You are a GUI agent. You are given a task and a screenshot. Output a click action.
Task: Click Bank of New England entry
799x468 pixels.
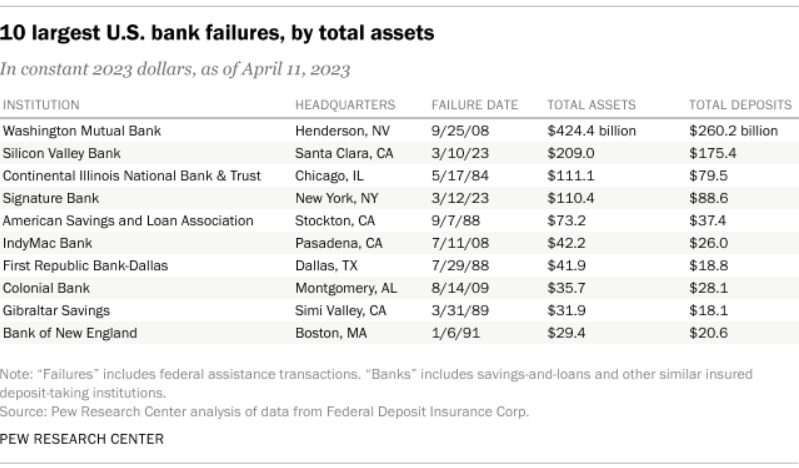[71, 332]
